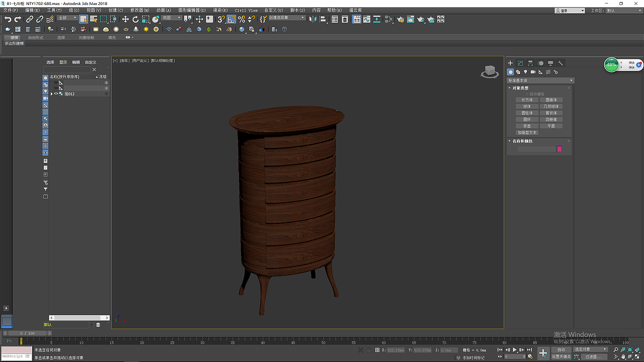Open the 修改器(M) menu

[x=140, y=10]
